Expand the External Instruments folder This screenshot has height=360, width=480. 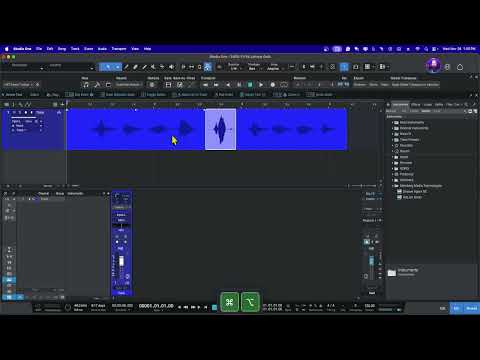pos(393,128)
